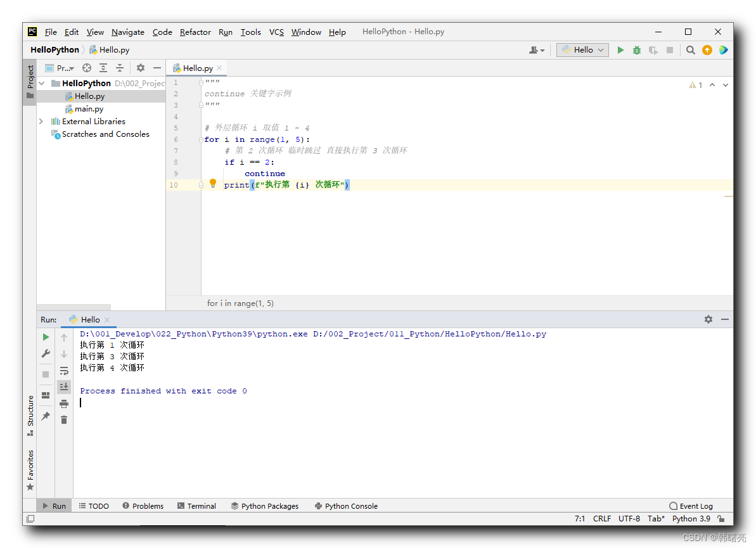Click the orange update arrow icon

[x=707, y=50]
